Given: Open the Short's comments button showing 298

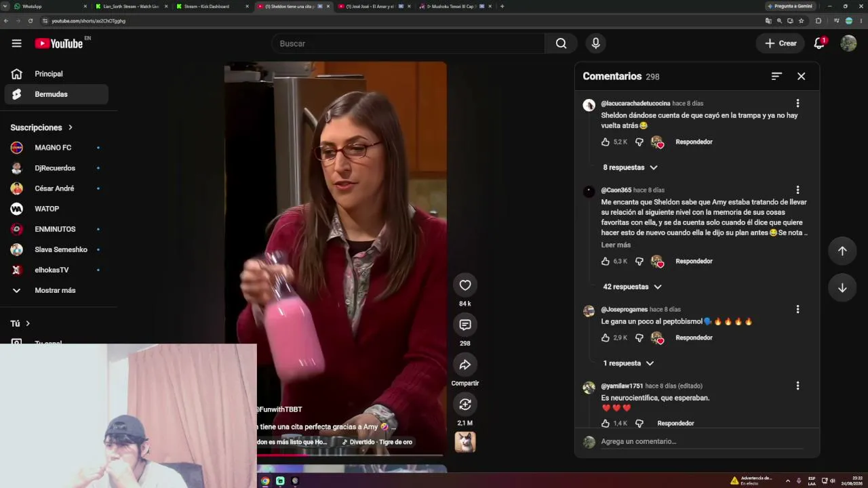Looking at the screenshot, I should point(465,325).
